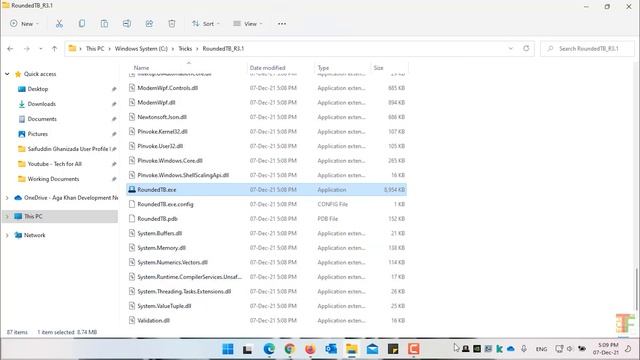Image resolution: width=640 pixels, height=360 pixels.
Task: Open Youtube - Tech for All folder
Action: pyautogui.click(x=54, y=164)
